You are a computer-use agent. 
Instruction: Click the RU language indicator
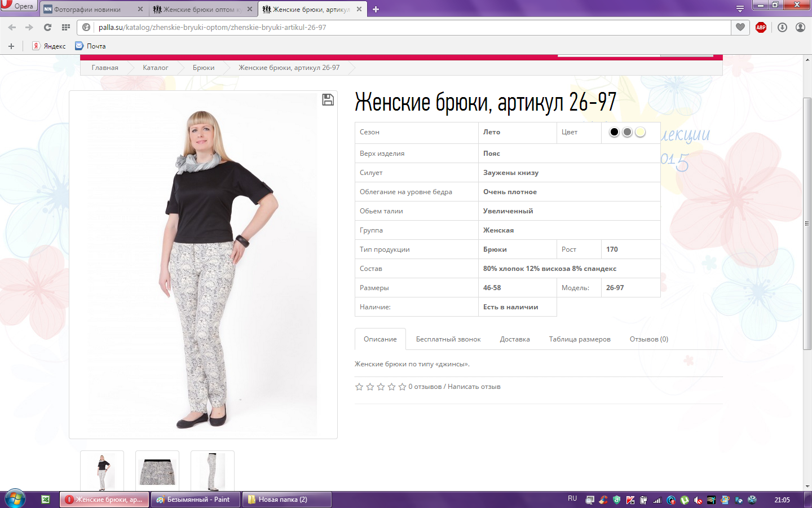tap(572, 498)
